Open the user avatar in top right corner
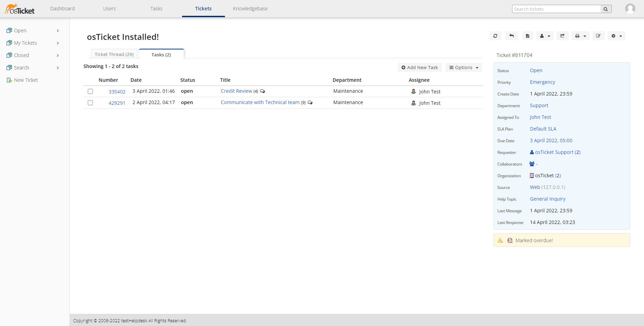This screenshot has width=644, height=326. tap(630, 8)
